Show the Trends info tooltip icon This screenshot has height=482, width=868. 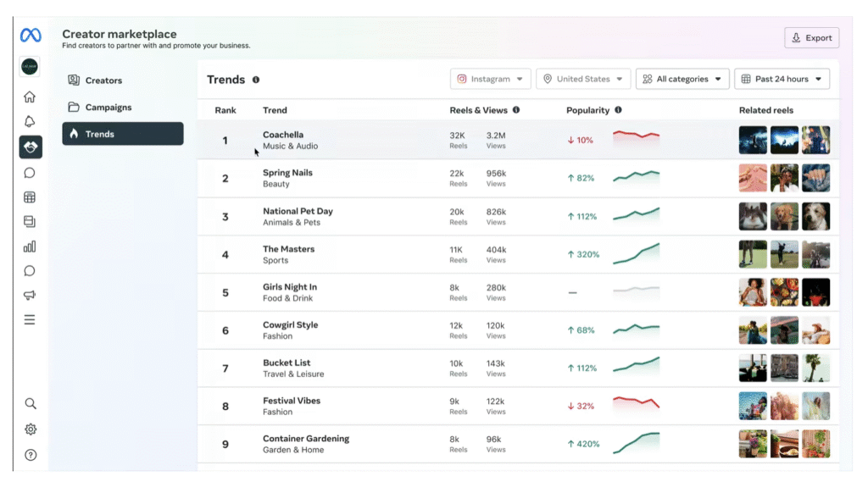[x=256, y=80]
